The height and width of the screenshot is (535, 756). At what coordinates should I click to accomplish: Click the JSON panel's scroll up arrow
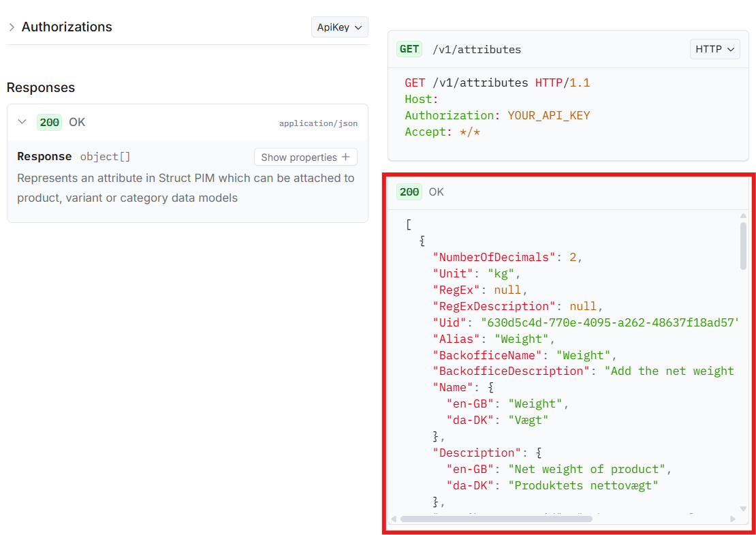click(743, 217)
